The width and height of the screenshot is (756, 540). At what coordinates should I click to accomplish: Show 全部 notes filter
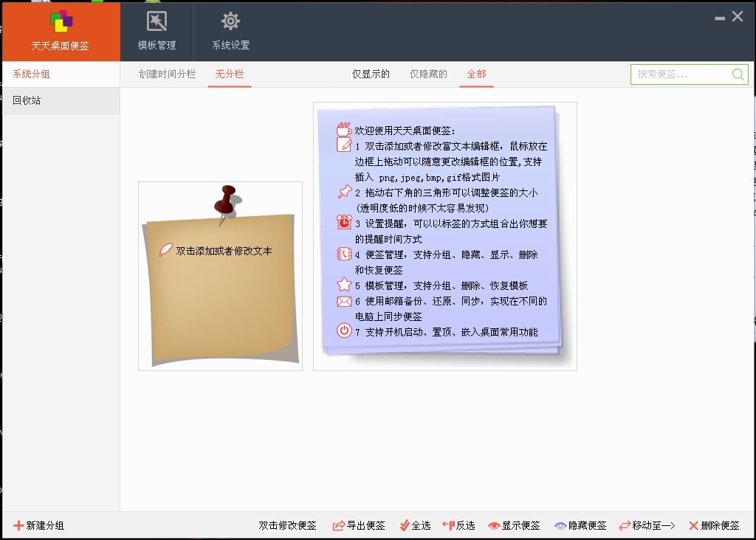pos(476,75)
